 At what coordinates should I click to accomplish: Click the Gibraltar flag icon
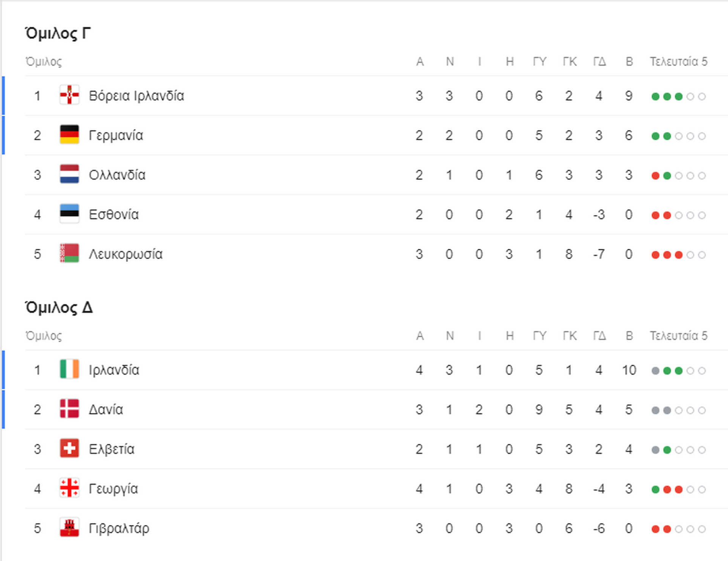coord(69,527)
